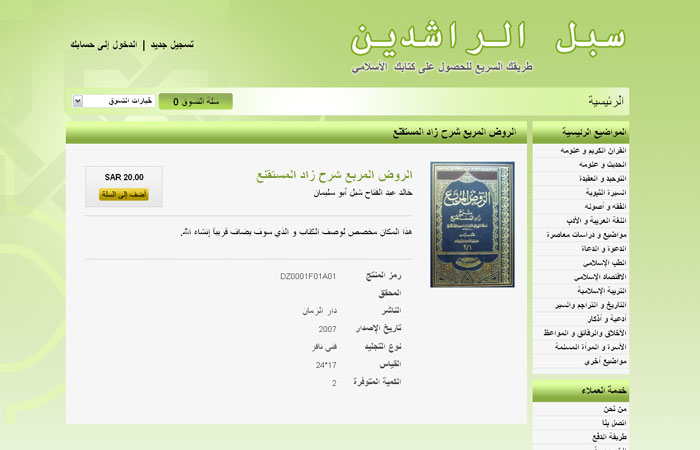Click the price SAR 20.00
Viewport: 700px width, 450px height.
point(124,177)
